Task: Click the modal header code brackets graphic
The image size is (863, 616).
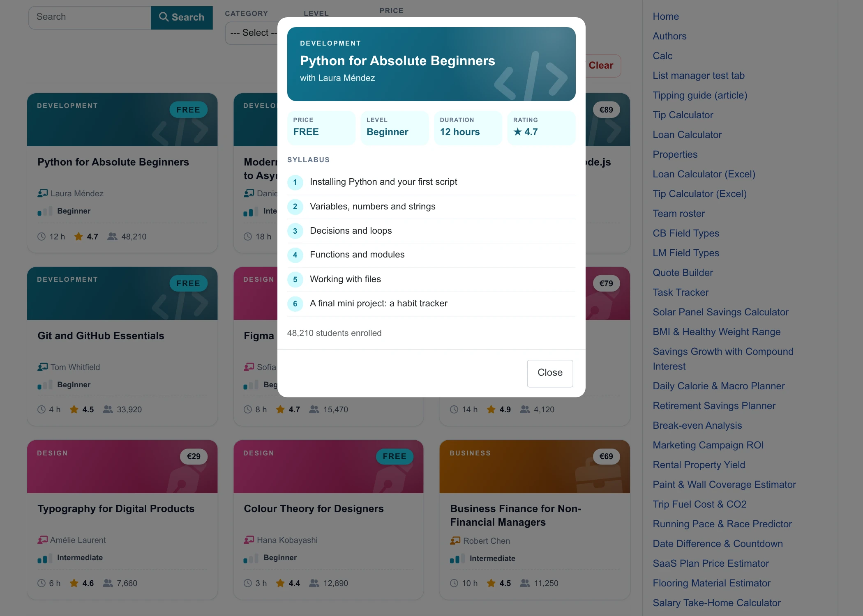Action: coord(531,76)
